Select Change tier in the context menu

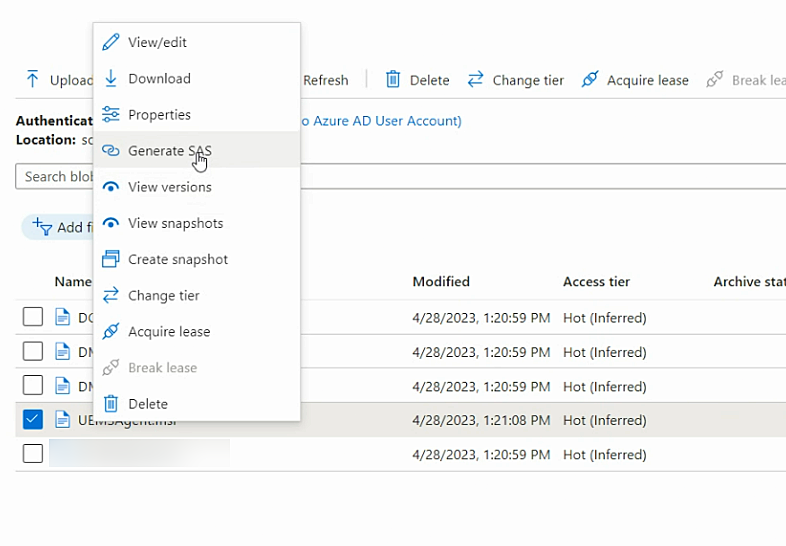point(164,295)
